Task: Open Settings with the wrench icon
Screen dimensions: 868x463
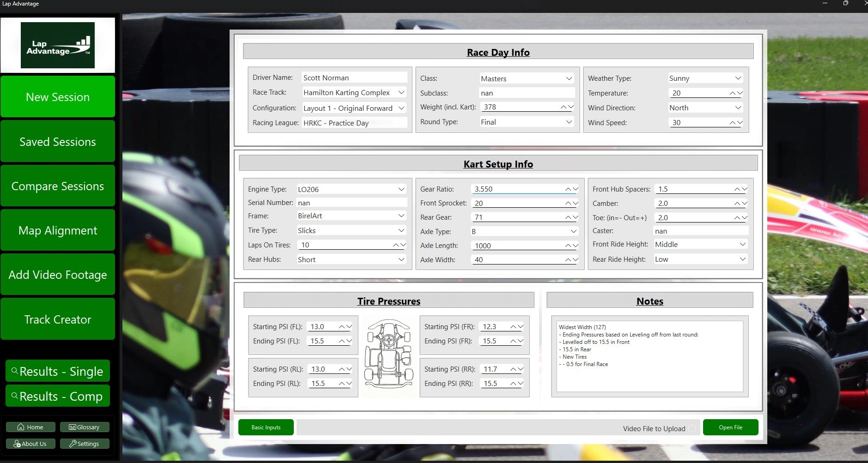Action: [85, 444]
